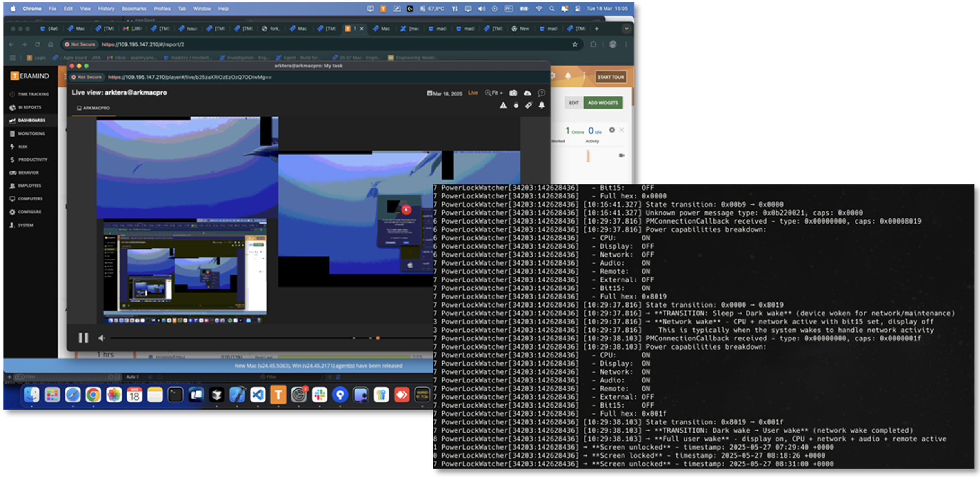Open the File menu in menu bar
The height and width of the screenshot is (477, 980).
(53, 9)
